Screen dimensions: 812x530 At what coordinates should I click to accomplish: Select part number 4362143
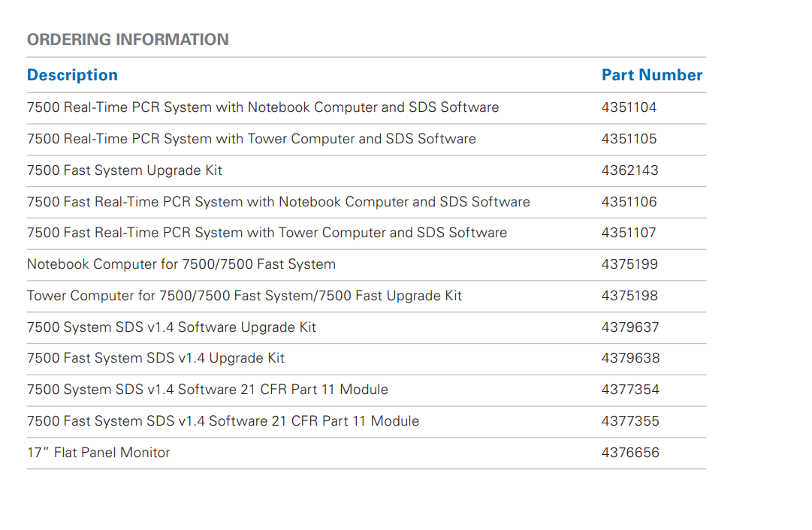pyautogui.click(x=629, y=170)
